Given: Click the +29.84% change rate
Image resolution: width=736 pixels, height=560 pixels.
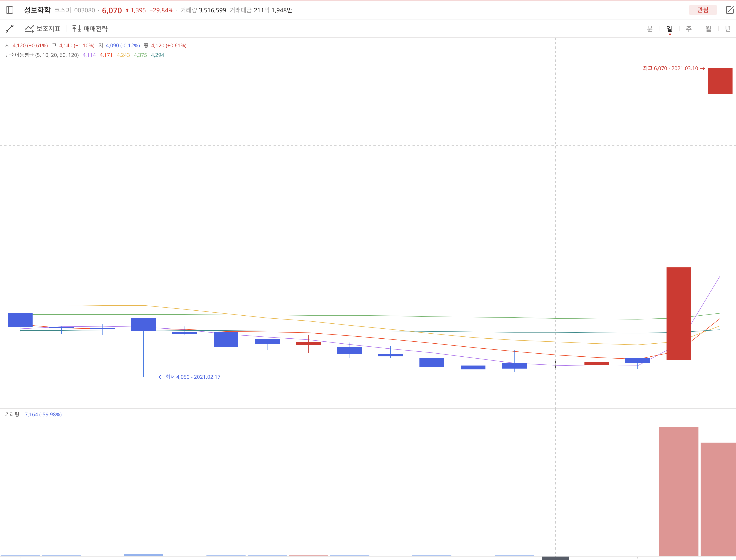Looking at the screenshot, I should point(161,10).
